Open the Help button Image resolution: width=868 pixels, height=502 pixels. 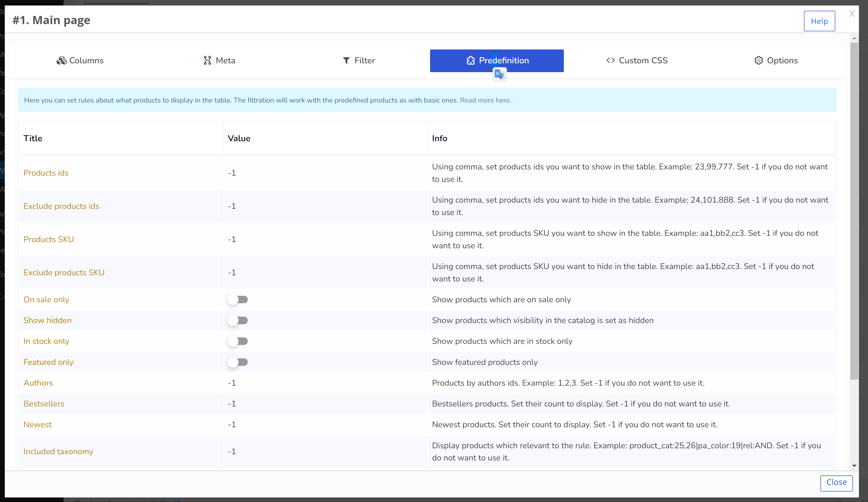coord(819,21)
